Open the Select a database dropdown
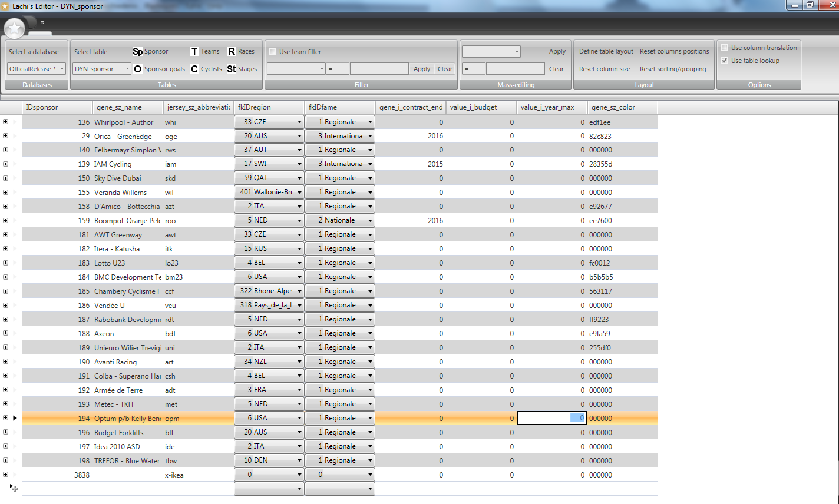The width and height of the screenshot is (839, 504). click(x=37, y=69)
